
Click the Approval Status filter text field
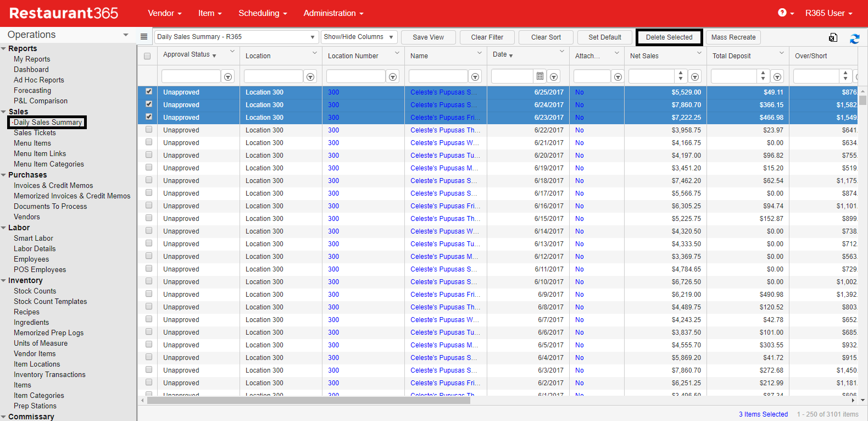[x=191, y=76]
